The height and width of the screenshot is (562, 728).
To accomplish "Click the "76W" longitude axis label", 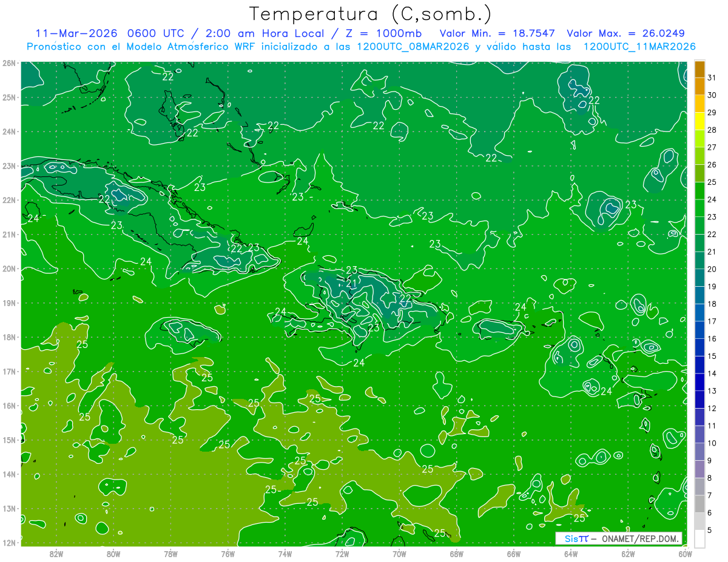I will (228, 554).
